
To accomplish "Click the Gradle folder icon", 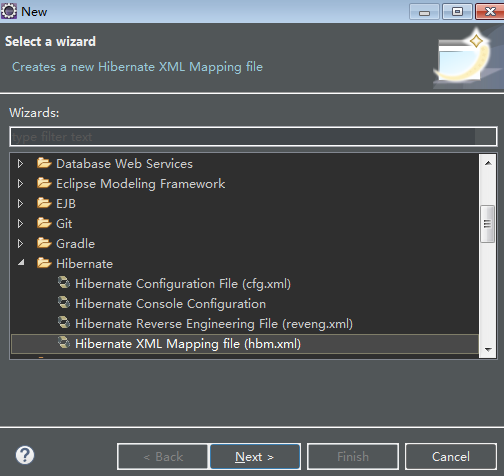I will (x=44, y=243).
